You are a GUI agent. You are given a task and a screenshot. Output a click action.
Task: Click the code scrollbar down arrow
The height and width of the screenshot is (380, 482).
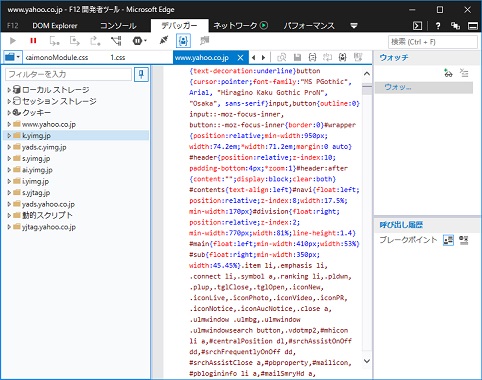pos(367,361)
